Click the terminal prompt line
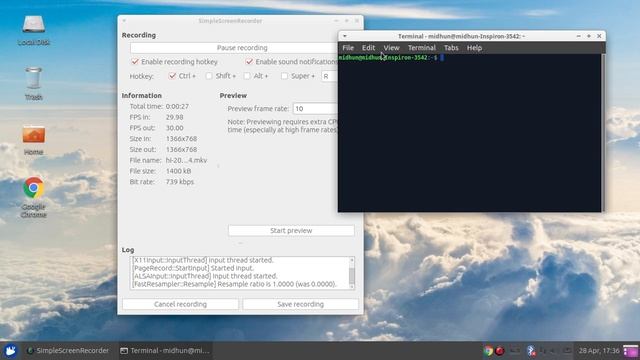Image resolution: width=640 pixels, height=360 pixels. pos(391,58)
